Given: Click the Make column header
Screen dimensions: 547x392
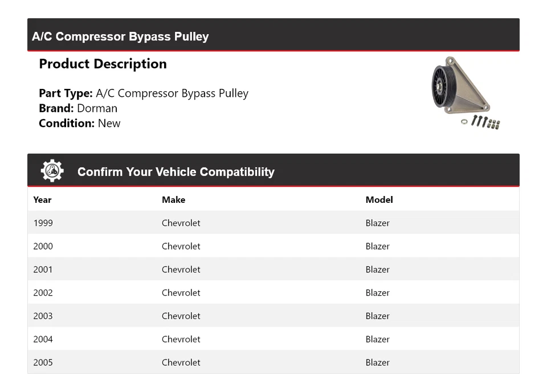Looking at the screenshot, I should coord(173,199).
